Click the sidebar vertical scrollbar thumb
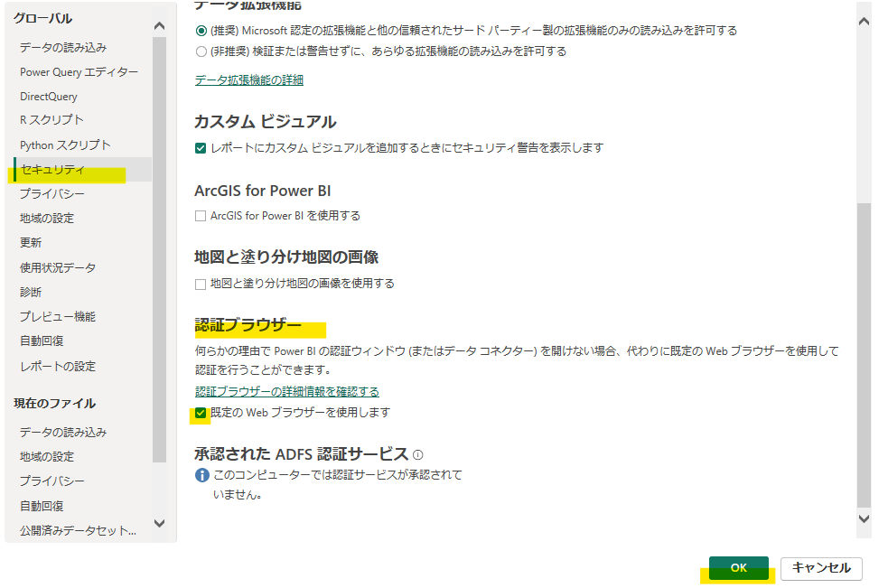 coord(159,250)
